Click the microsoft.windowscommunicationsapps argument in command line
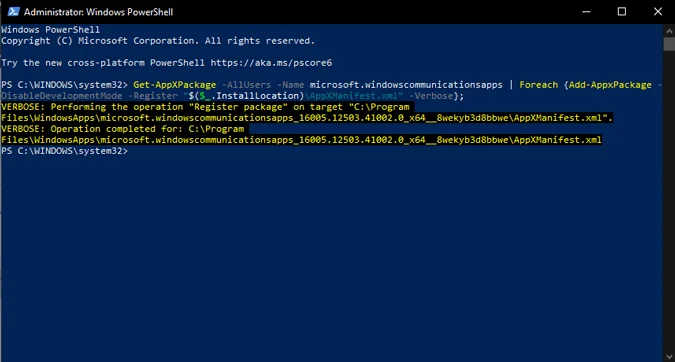The width and height of the screenshot is (675, 362). click(406, 85)
